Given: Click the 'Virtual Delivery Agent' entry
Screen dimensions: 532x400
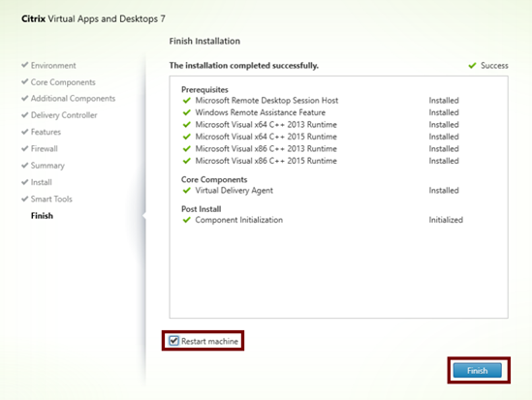Looking at the screenshot, I should 235,191.
